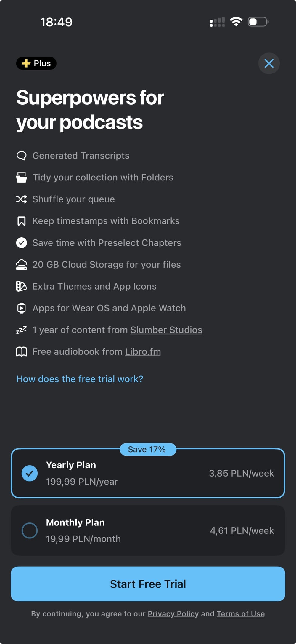Screen dimensions: 296x644
Task: Open the Terms of Use
Action: 241,614
